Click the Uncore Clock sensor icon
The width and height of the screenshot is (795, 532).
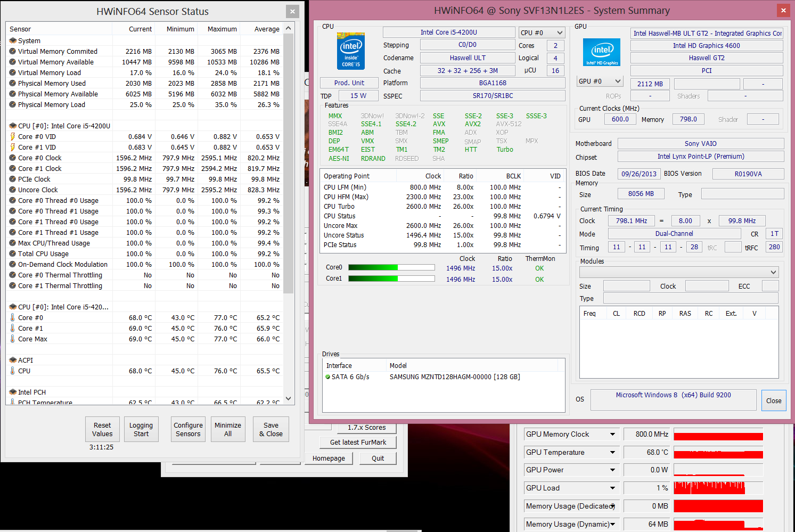point(13,190)
